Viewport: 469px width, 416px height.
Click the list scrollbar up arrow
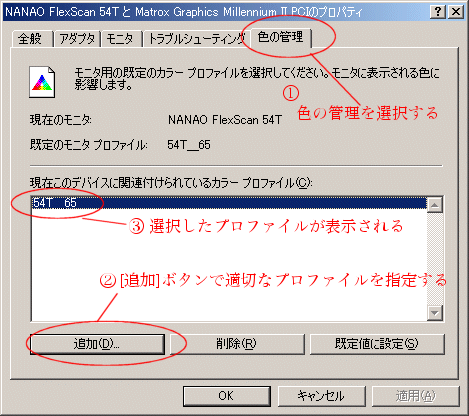[x=435, y=204]
